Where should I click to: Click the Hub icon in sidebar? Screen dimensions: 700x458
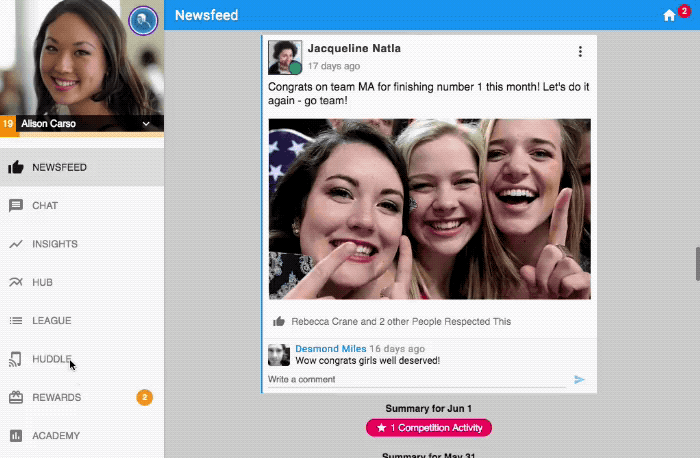click(x=16, y=282)
